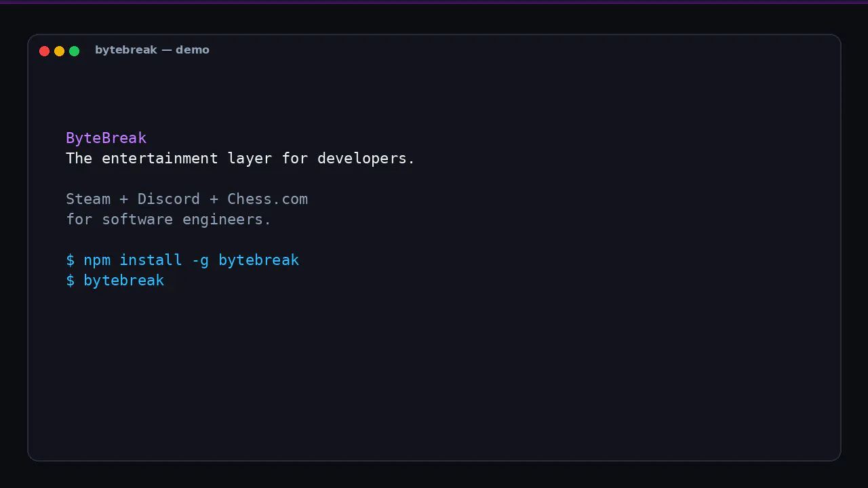
Task: Click the 'for software engineers.' line
Action: pyautogui.click(x=168, y=220)
